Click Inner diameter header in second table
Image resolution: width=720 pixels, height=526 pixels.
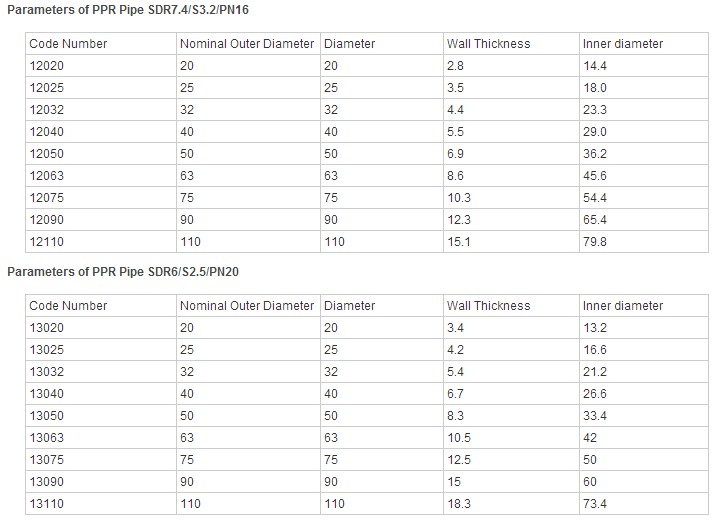(623, 306)
